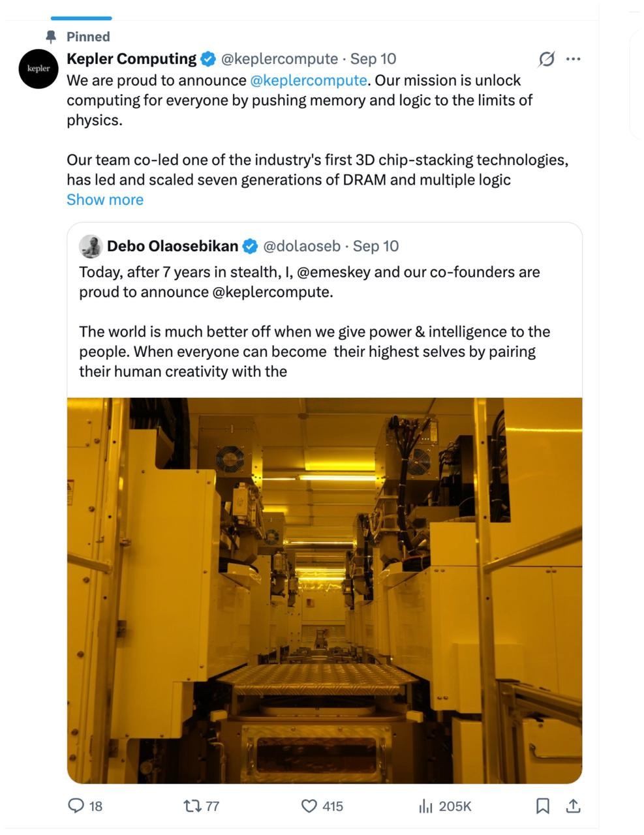Open the Sep 10 timestamp of Kepler post

pos(373,59)
